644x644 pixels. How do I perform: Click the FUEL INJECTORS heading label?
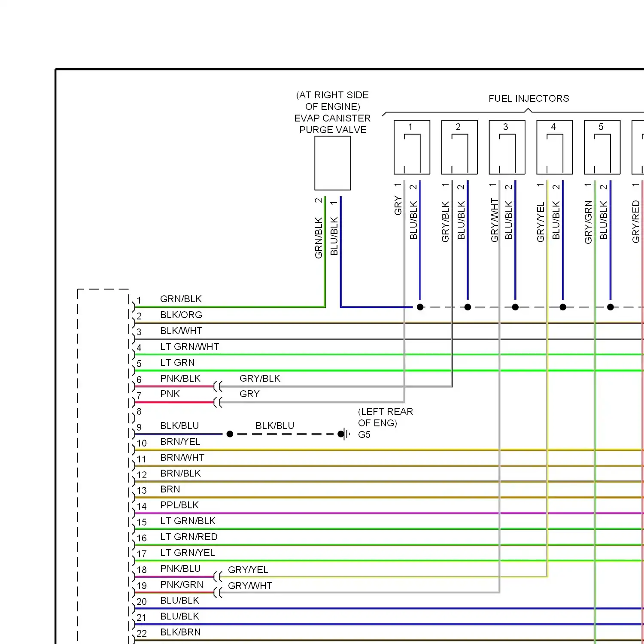coord(529,99)
